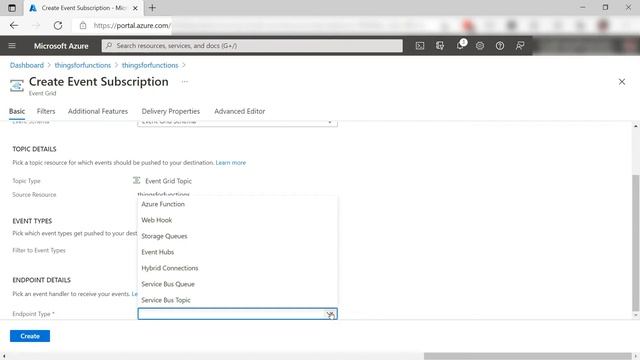Open the Directories and subscriptions filter icon
This screenshot has width=640, height=360.
point(440,46)
